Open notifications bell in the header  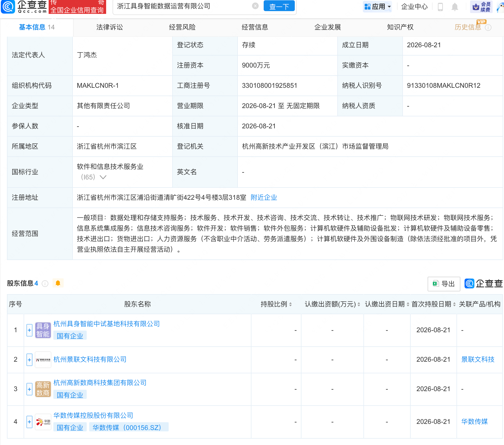point(455,7)
